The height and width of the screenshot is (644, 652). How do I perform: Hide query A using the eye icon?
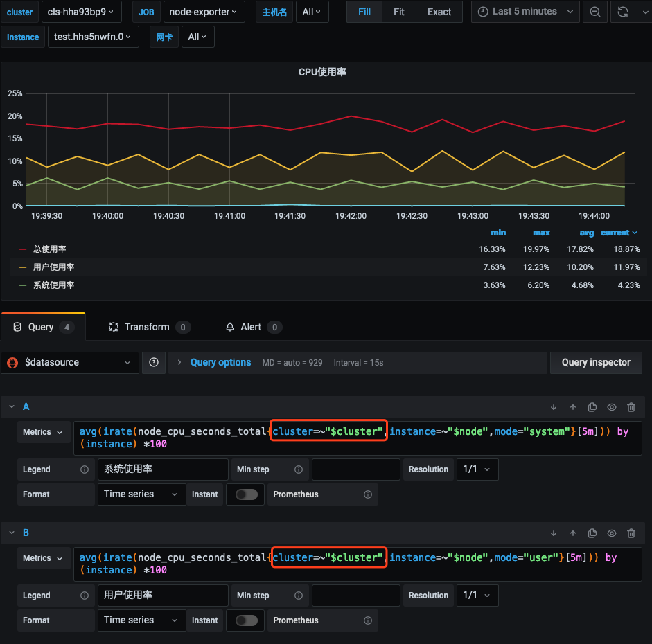[612, 407]
